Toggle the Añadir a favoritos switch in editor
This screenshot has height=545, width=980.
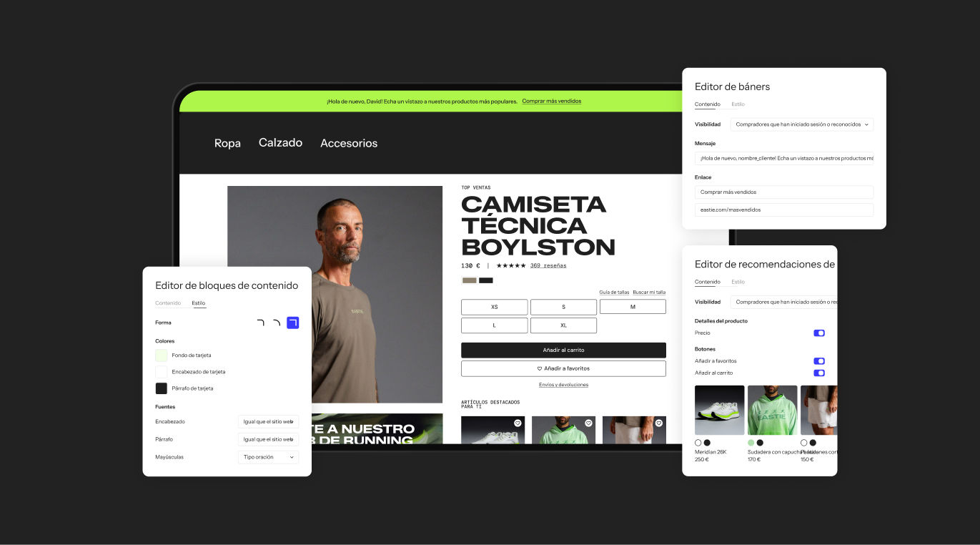[819, 361]
